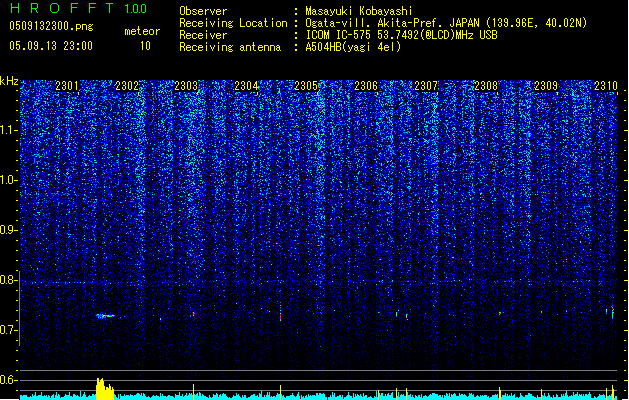Click the 2301 time axis label
This screenshot has height=400, width=629.
67,85
